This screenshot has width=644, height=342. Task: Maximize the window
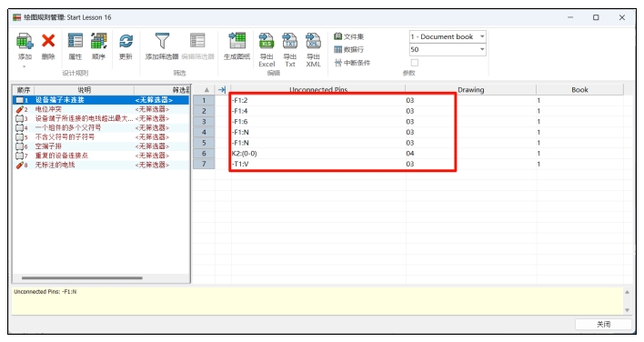(596, 17)
